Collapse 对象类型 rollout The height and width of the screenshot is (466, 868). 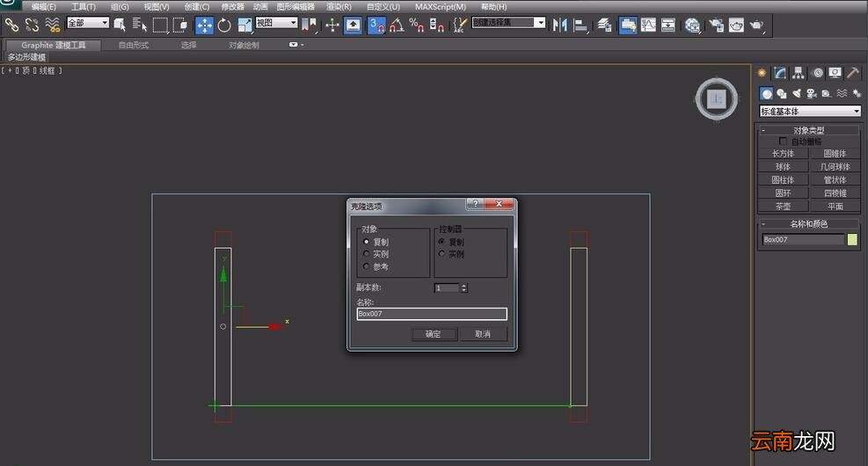(x=809, y=130)
